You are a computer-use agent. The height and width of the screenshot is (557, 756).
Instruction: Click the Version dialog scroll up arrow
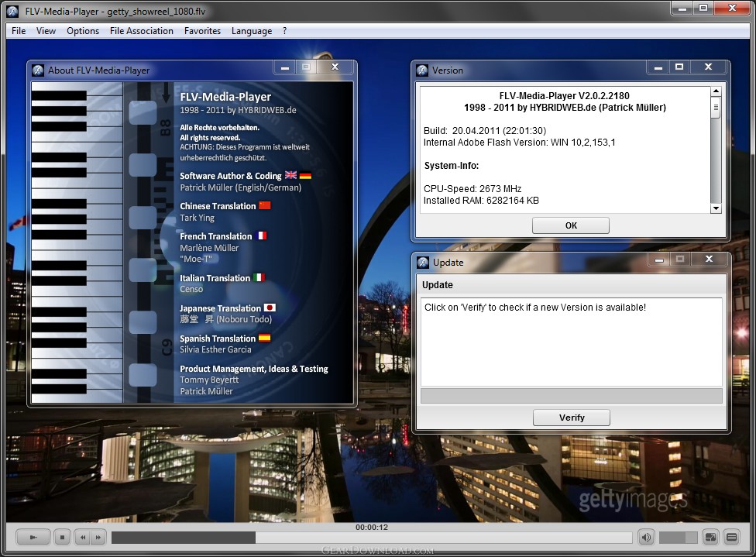(x=716, y=91)
